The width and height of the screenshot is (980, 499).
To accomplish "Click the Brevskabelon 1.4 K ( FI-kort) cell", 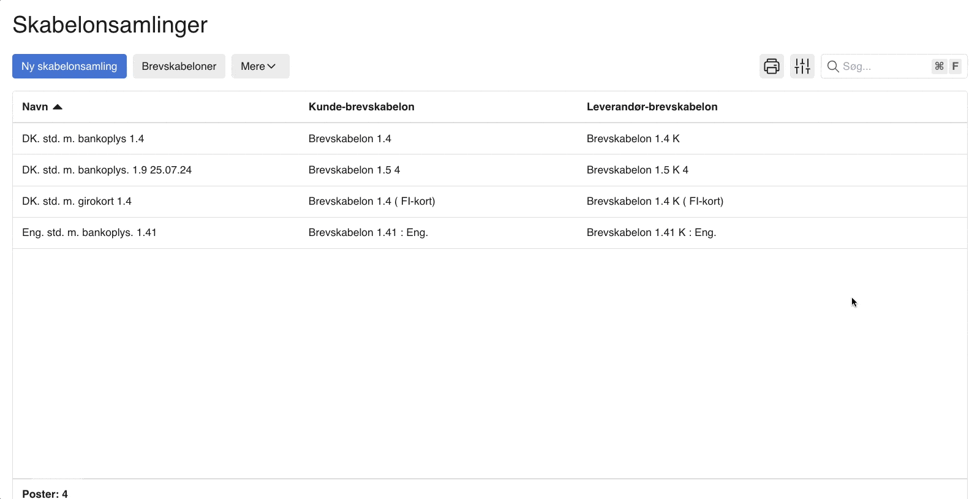I will (655, 201).
